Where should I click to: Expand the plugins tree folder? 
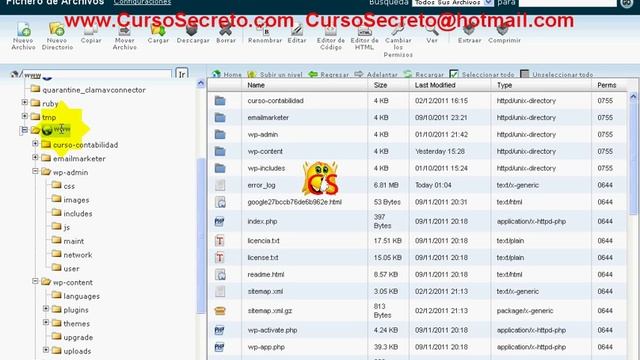click(x=46, y=309)
